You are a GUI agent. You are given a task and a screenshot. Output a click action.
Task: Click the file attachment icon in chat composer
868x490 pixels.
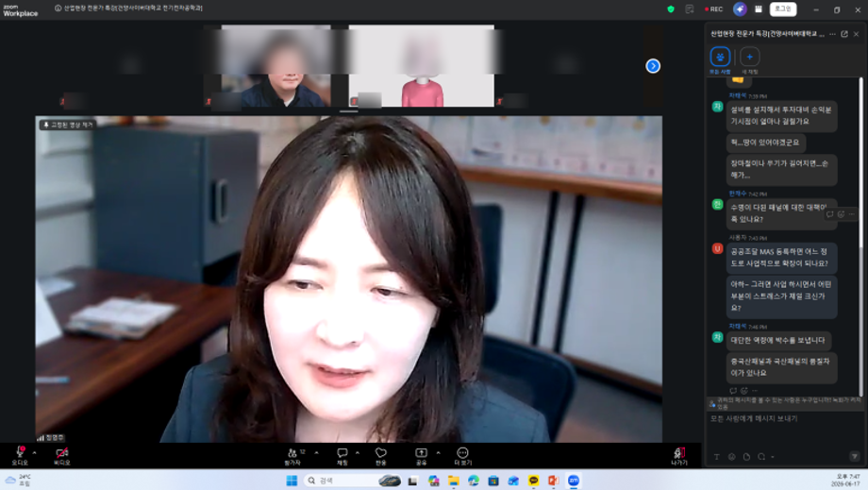[747, 457]
